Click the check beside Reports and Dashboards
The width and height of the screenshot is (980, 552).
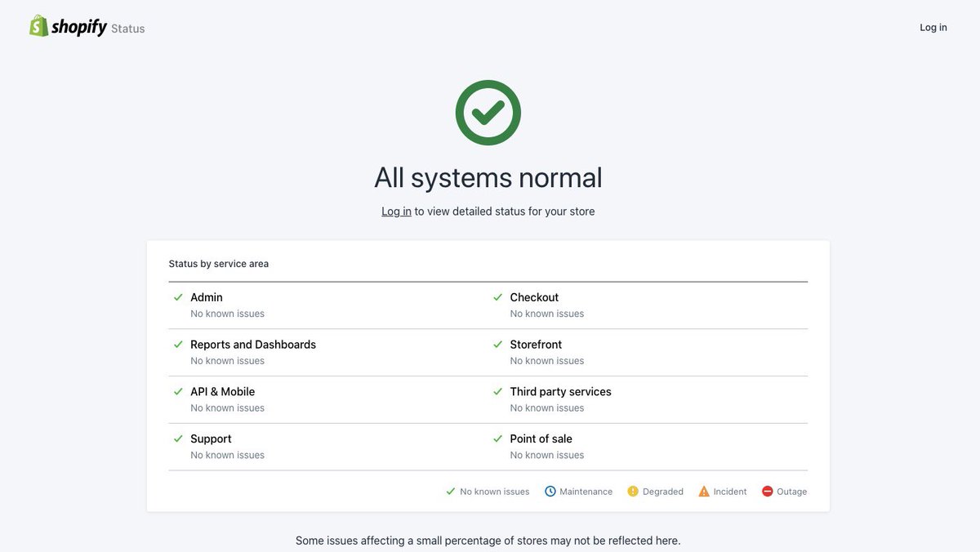pos(178,345)
